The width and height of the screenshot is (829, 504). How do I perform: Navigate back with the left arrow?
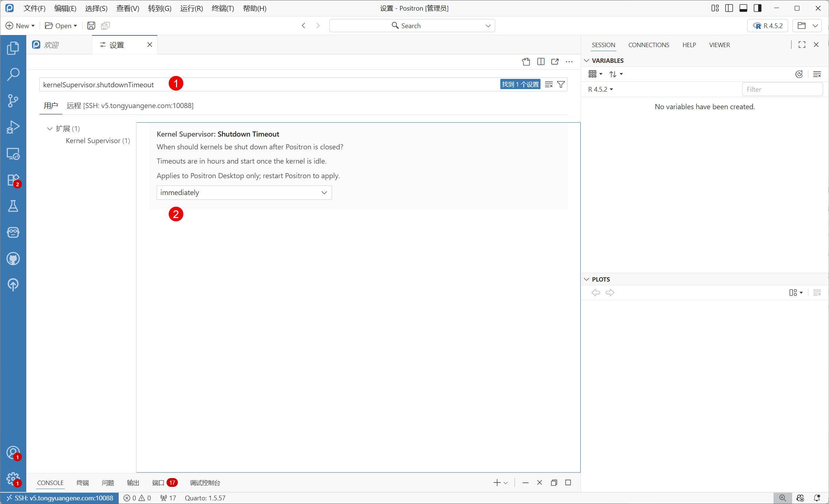(x=303, y=26)
